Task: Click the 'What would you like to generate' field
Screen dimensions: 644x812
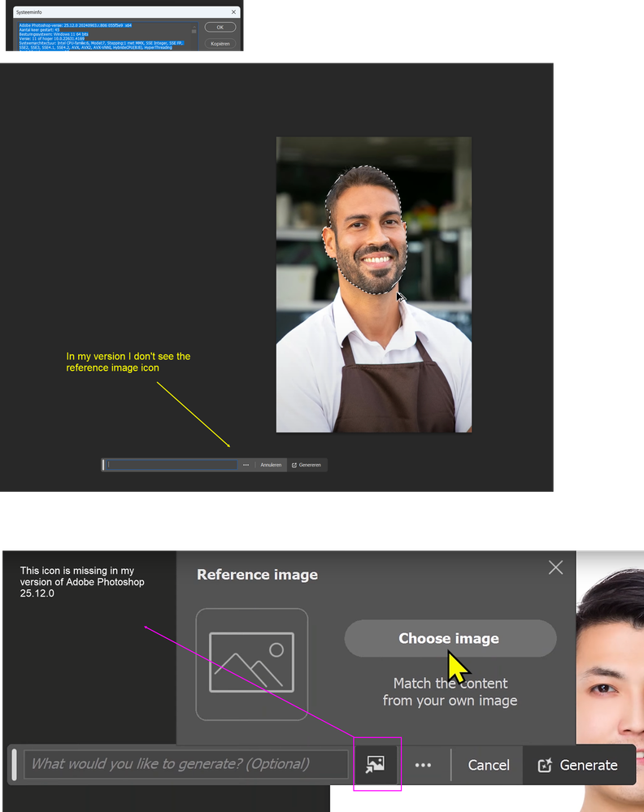Action: pos(186,764)
